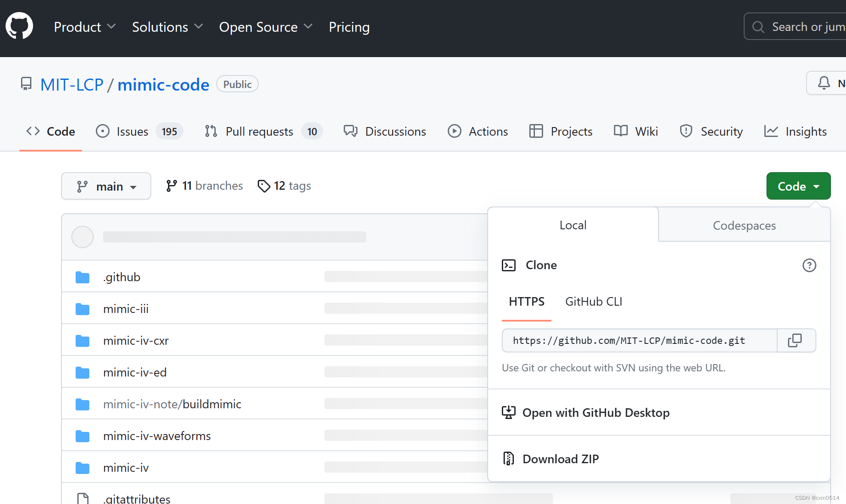Click the notifications bell icon

pos(824,83)
